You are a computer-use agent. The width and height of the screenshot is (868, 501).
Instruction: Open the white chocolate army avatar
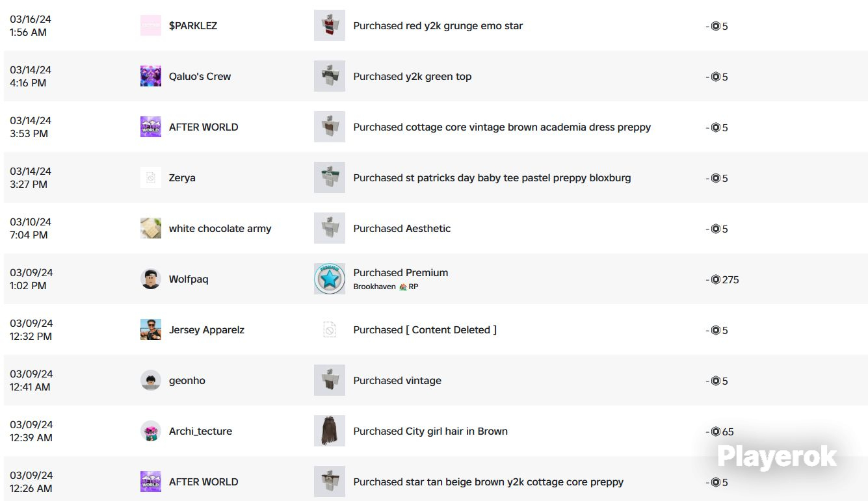(x=151, y=229)
